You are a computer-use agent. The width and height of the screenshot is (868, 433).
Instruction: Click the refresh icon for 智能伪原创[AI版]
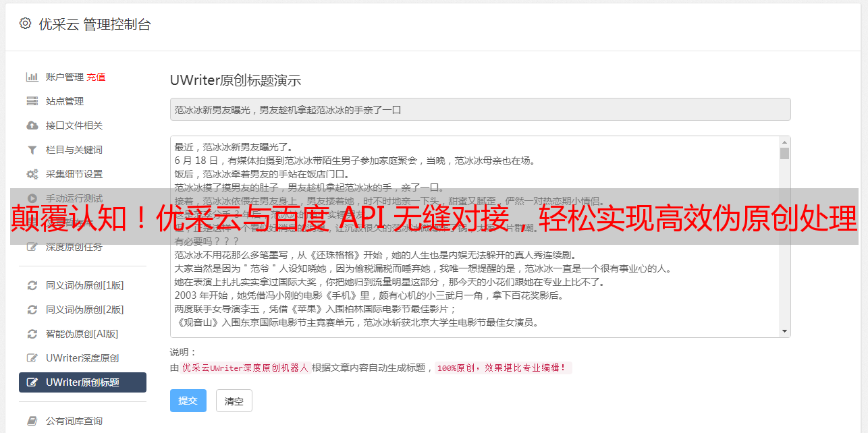(x=32, y=334)
